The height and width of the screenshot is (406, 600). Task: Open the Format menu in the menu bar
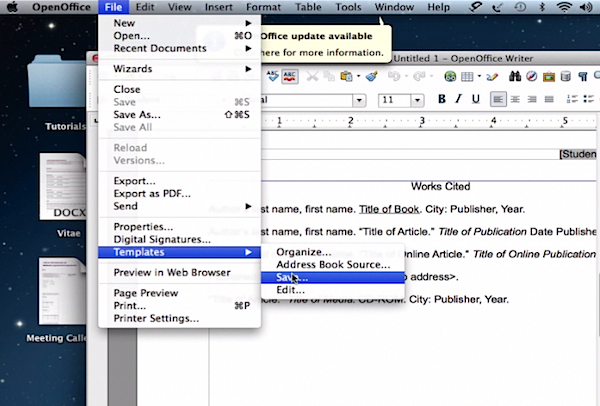[x=263, y=7]
